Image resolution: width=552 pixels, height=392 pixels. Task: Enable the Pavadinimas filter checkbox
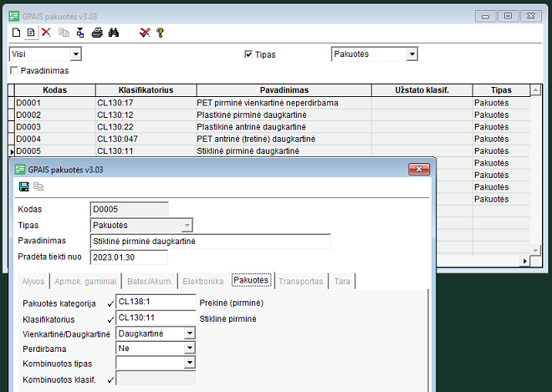click(x=14, y=71)
